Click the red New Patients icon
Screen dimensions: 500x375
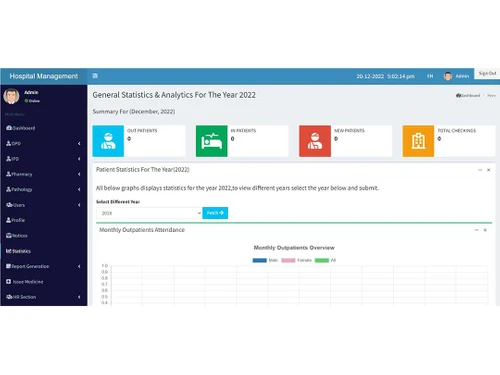click(315, 141)
